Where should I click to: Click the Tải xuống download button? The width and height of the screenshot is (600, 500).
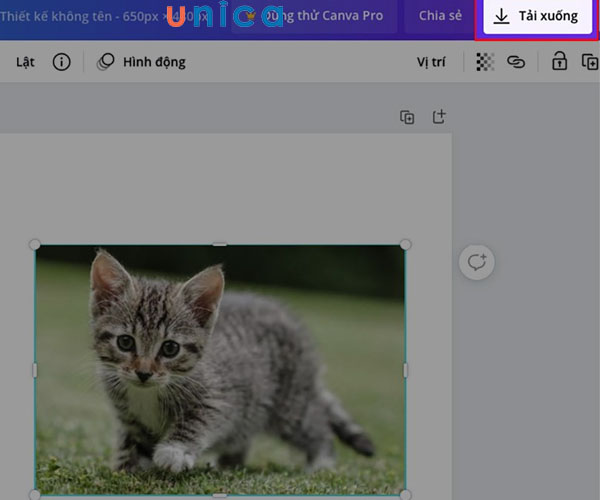click(536, 17)
